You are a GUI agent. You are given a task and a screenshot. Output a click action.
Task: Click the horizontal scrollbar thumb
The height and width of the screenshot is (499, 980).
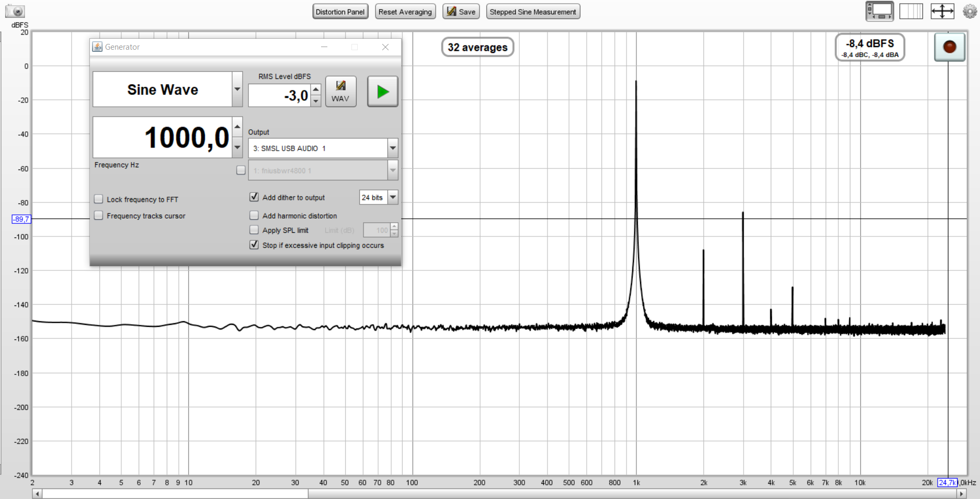175,493
